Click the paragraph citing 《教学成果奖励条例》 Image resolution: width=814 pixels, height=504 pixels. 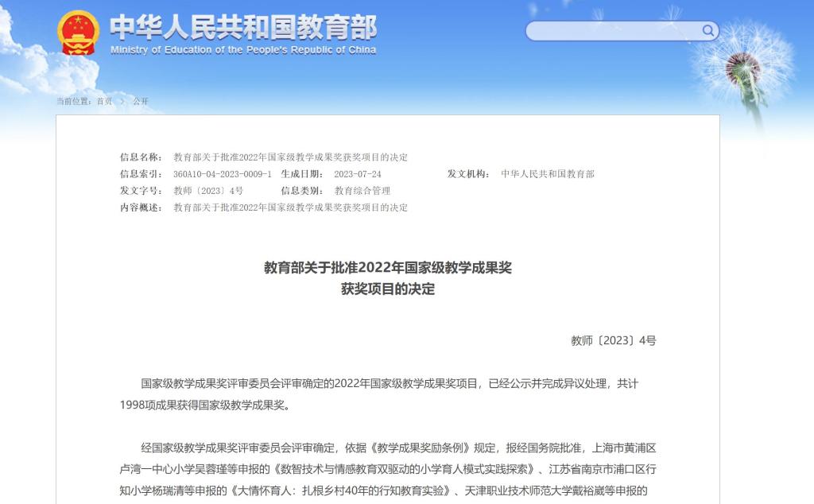click(x=388, y=468)
